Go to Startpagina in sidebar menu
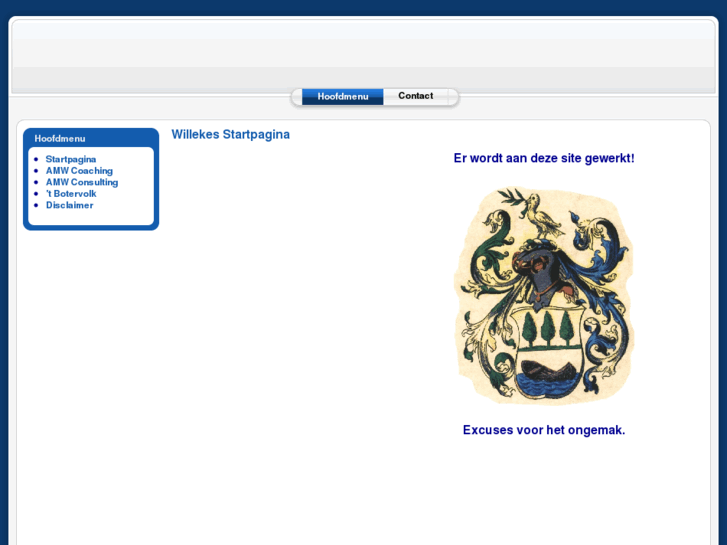Screen dimensions: 727x545 coord(70,159)
